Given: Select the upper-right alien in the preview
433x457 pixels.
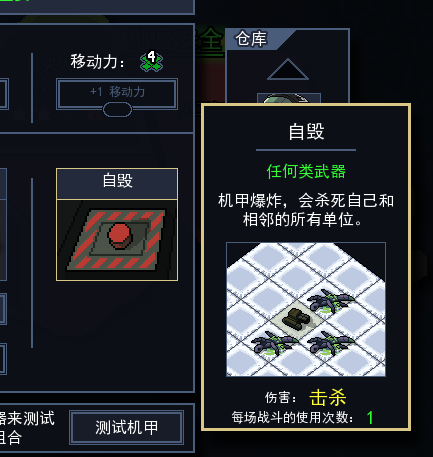Looking at the screenshot, I should click(330, 300).
